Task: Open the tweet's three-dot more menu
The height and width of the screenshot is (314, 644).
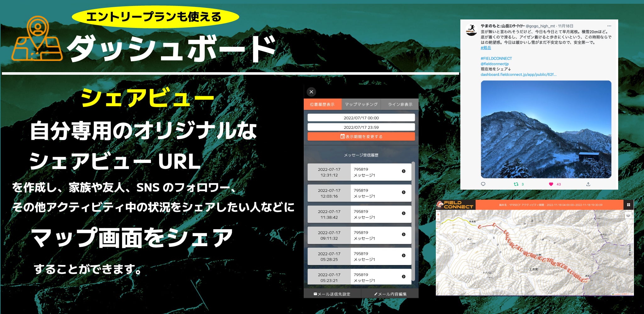Action: (x=609, y=26)
